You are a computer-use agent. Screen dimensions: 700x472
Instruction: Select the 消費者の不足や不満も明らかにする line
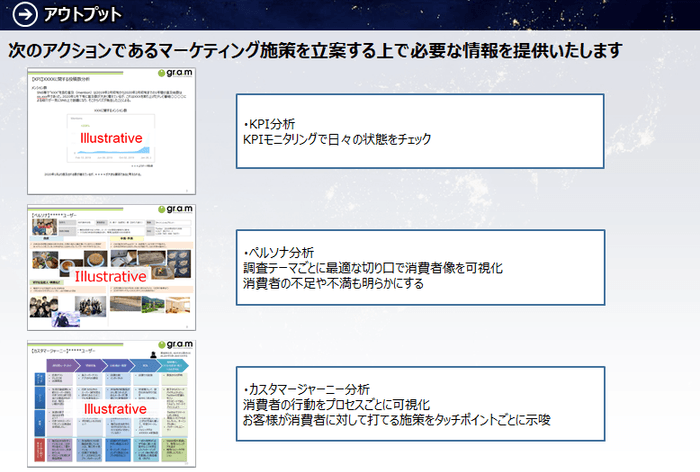(x=333, y=283)
